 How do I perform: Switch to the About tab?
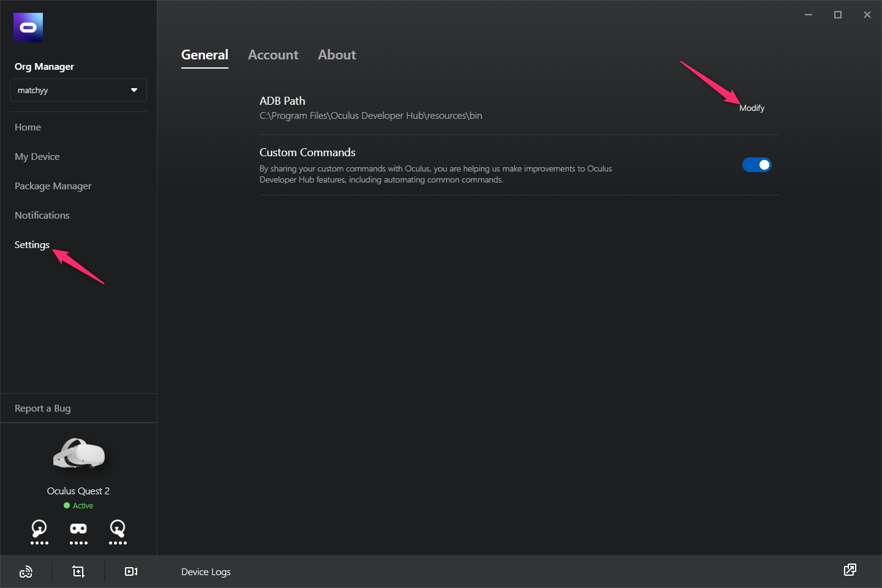point(337,55)
